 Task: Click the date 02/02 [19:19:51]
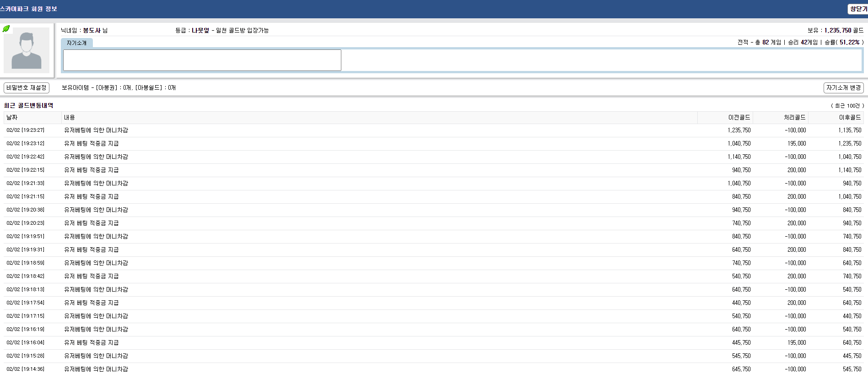pos(25,236)
